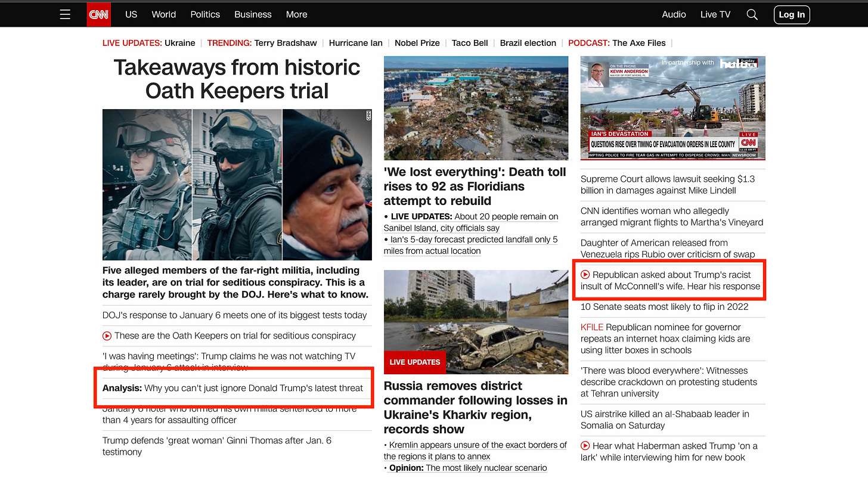
Task: Open 'I was having meetings' Trump story
Action: [229, 362]
